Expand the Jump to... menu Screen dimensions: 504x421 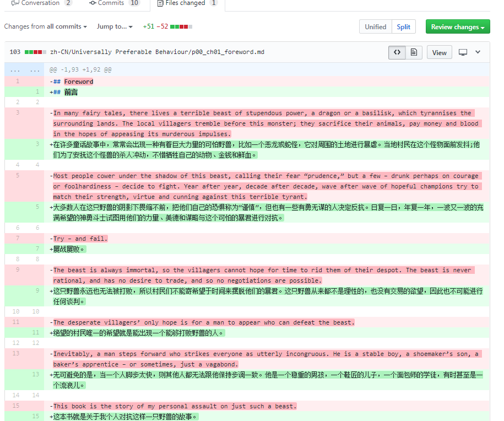pyautogui.click(x=115, y=26)
